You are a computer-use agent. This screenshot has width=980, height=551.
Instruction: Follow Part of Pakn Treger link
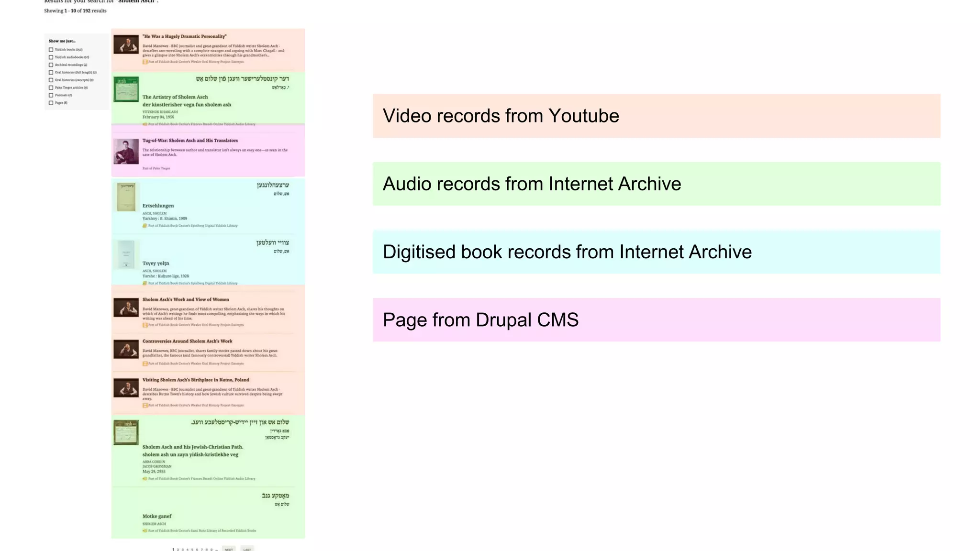[156, 168]
